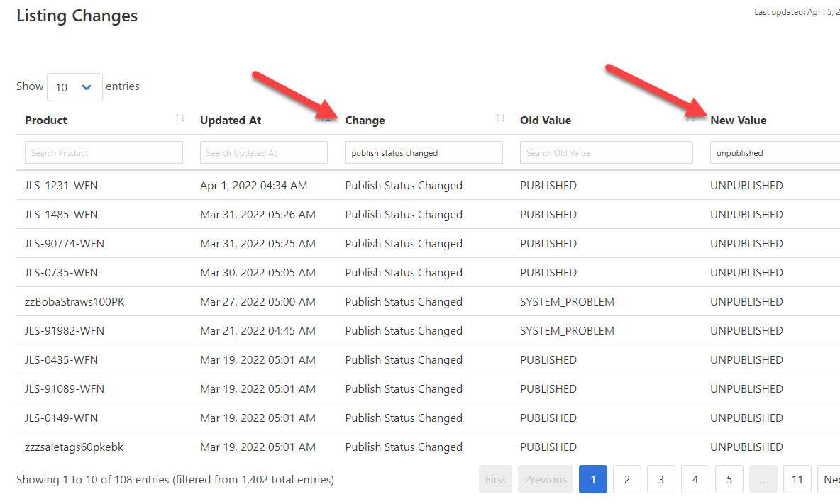
Task: Go to page 2 of results
Action: coord(627,479)
